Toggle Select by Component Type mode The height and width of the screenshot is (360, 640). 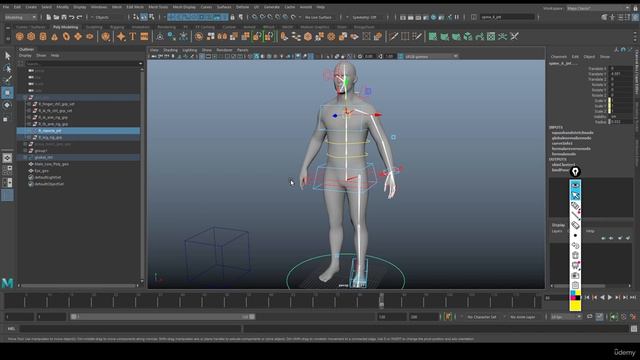click(152, 17)
